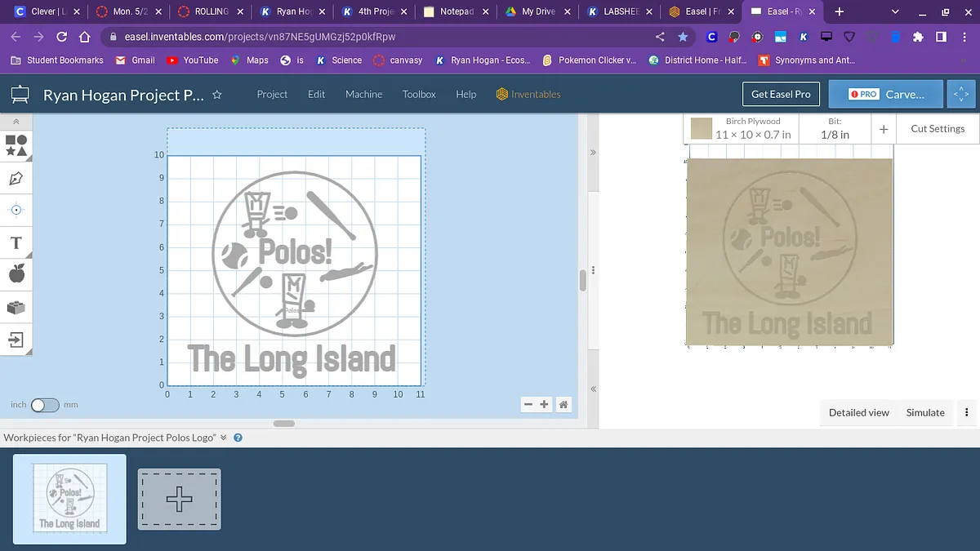980x551 pixels.
Task: Toggle units between inch and mm
Action: click(x=45, y=405)
